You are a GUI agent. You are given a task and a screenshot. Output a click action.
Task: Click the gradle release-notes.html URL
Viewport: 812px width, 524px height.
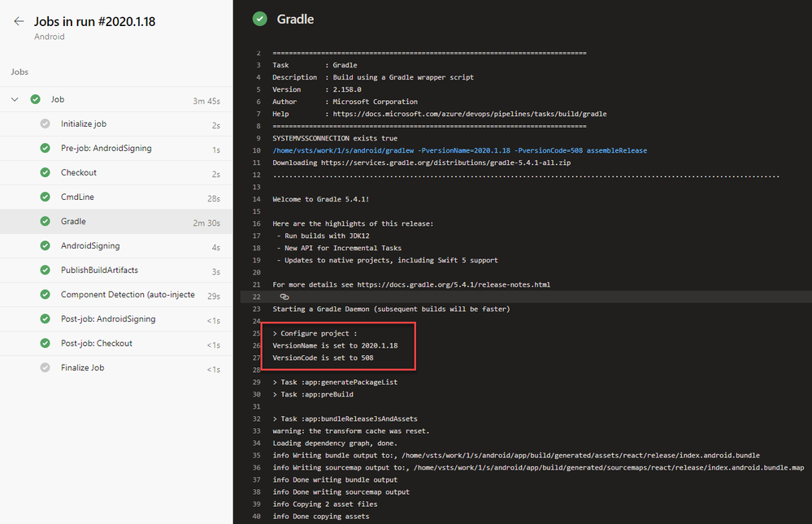pyautogui.click(x=454, y=284)
